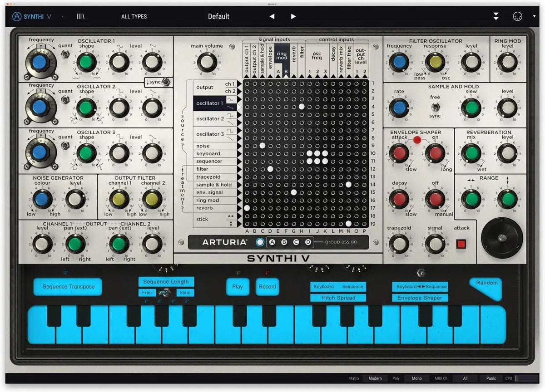
Task: Open the preset browser library icon
Action: coord(80,16)
